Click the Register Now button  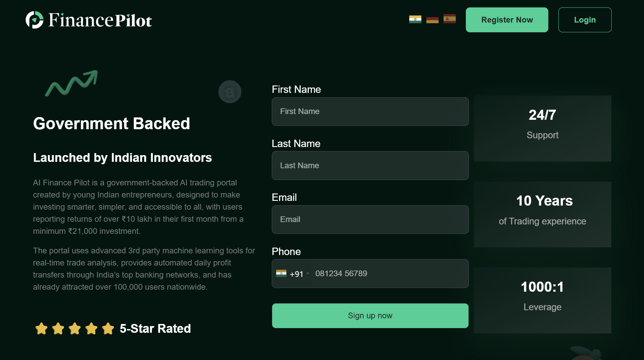[x=507, y=20]
